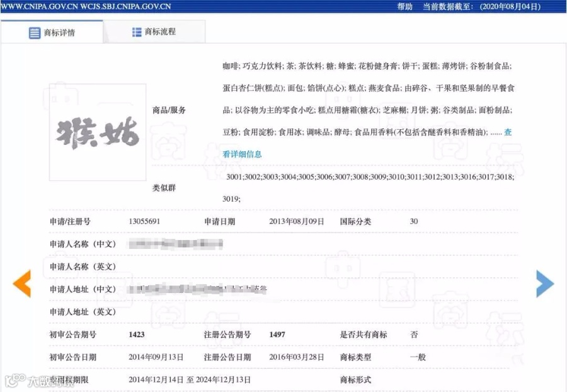Select international class value 30
The width and height of the screenshot is (567, 392).
pyautogui.click(x=414, y=221)
